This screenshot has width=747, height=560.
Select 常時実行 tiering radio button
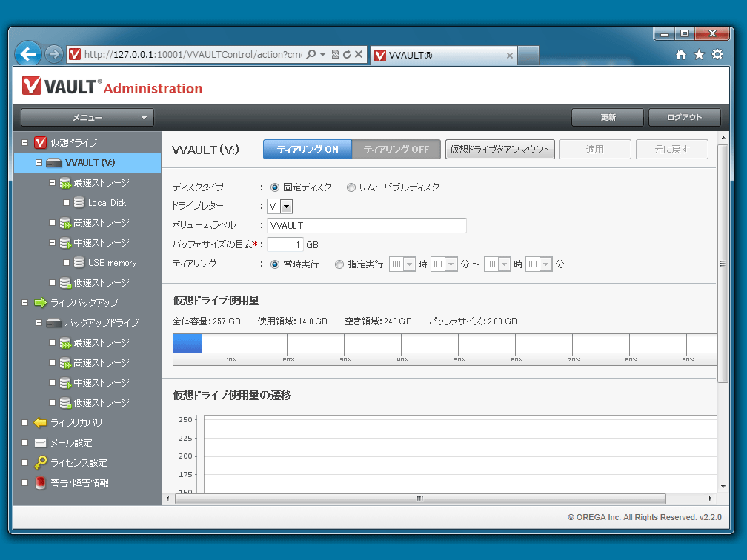pyautogui.click(x=274, y=264)
